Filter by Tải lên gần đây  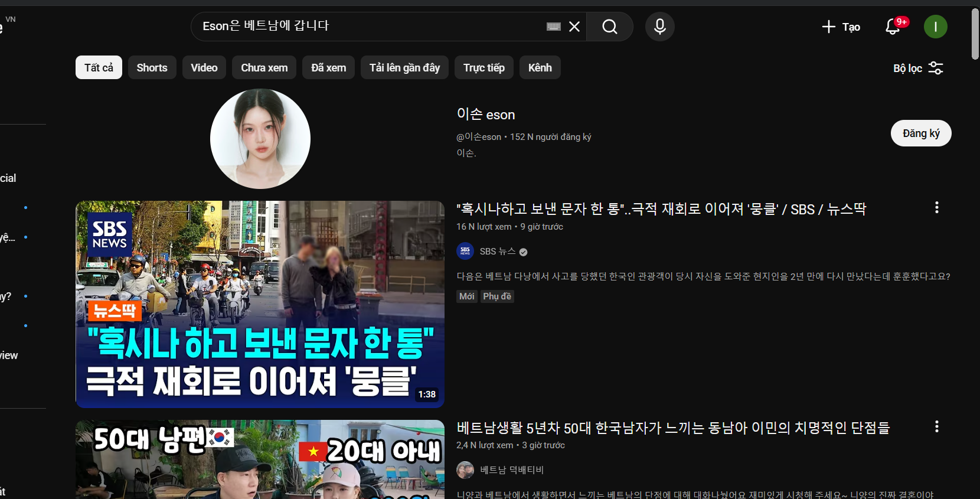(x=404, y=67)
